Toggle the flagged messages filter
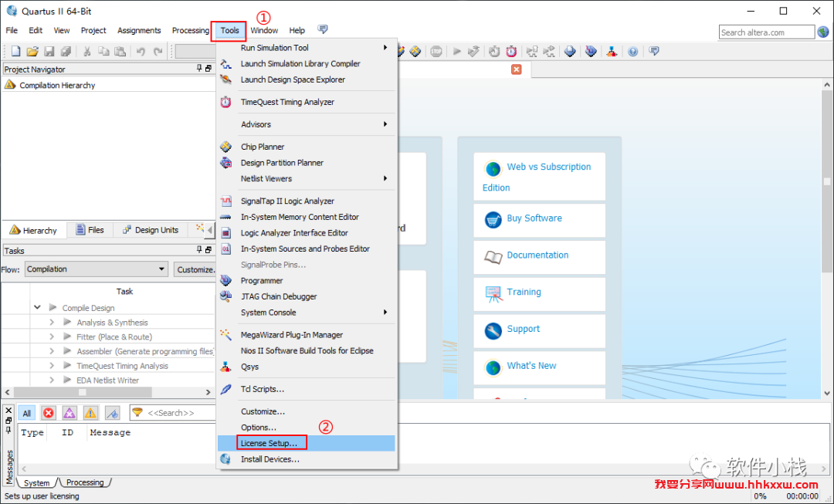Image resolution: width=834 pixels, height=504 pixels. 112,413
